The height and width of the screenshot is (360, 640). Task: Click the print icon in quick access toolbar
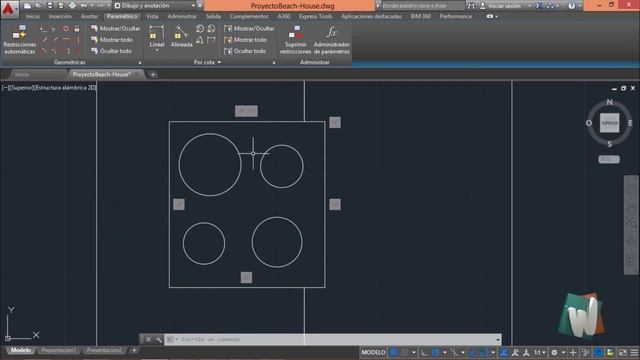pos(72,6)
